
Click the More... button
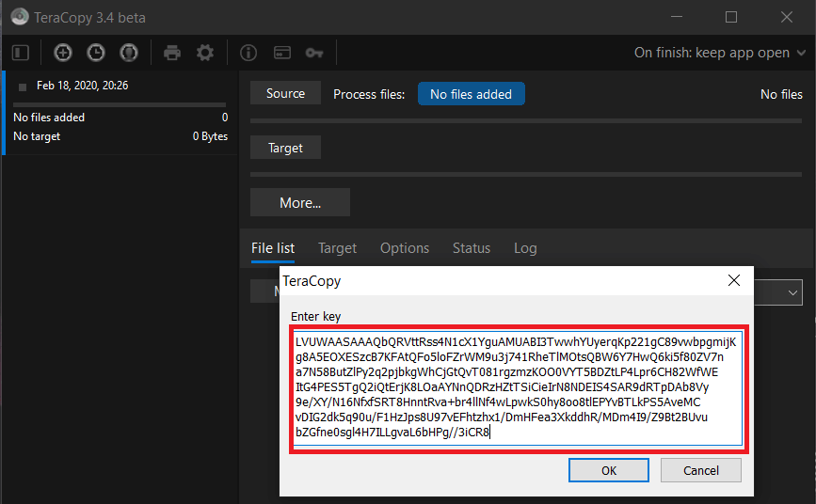point(299,202)
